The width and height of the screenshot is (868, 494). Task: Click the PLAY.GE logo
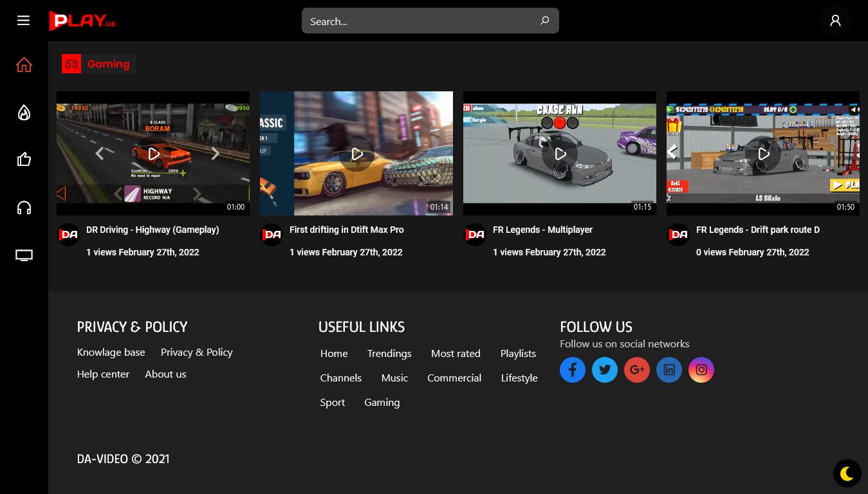click(82, 21)
